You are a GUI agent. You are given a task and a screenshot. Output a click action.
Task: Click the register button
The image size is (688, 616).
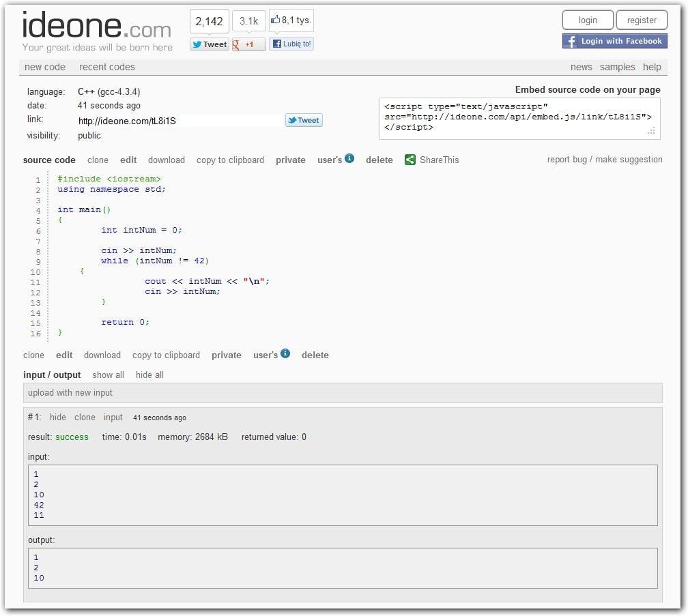pyautogui.click(x=641, y=20)
